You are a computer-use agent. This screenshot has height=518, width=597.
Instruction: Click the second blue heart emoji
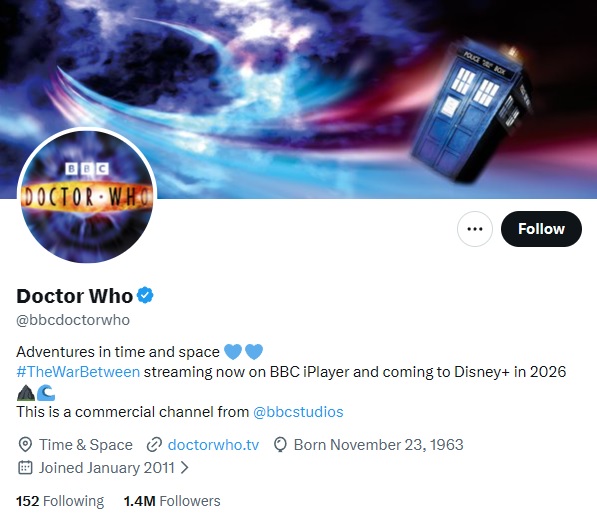coord(254,351)
